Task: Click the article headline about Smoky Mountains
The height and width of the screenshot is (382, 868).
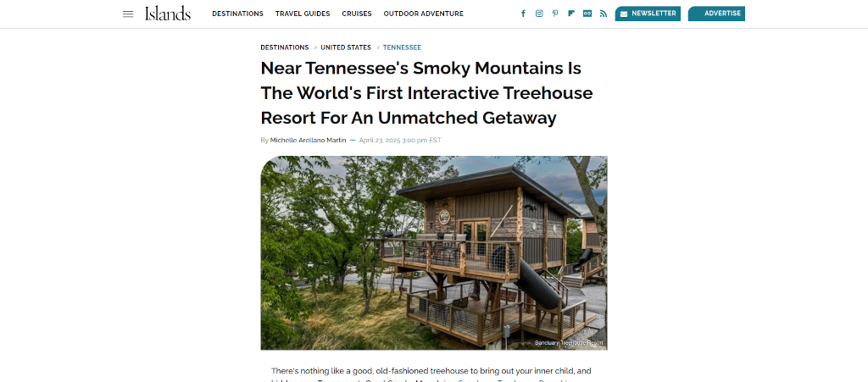Action: pos(427,93)
